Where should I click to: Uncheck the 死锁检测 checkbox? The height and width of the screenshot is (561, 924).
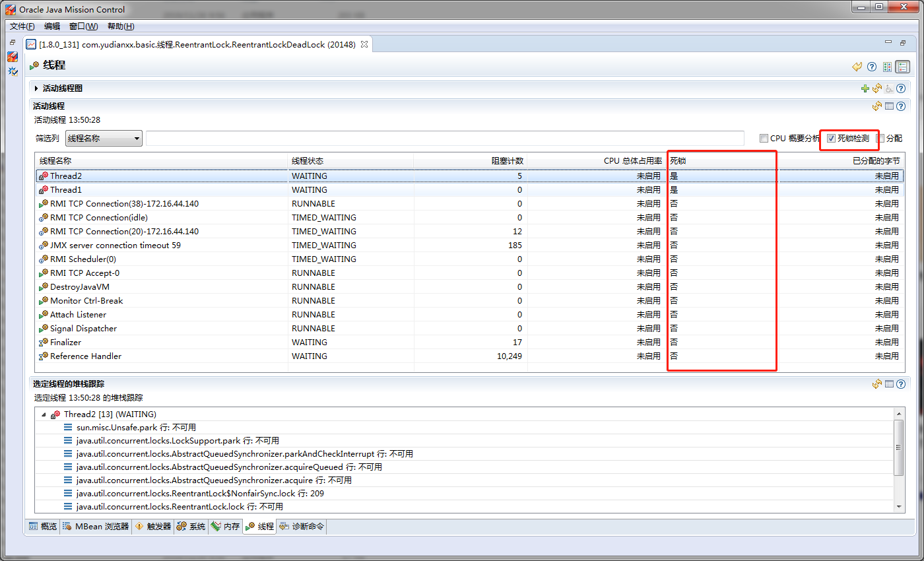pos(831,139)
